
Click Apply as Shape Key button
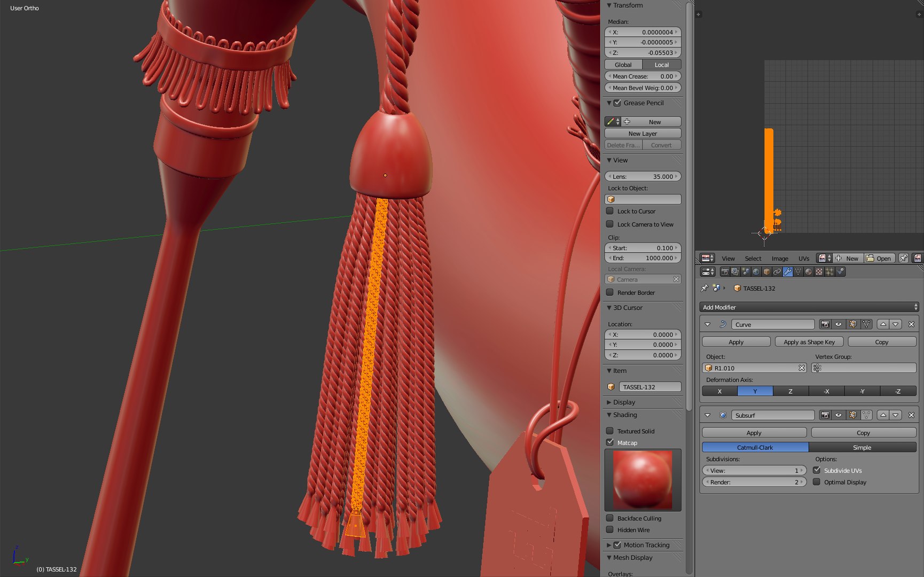809,342
